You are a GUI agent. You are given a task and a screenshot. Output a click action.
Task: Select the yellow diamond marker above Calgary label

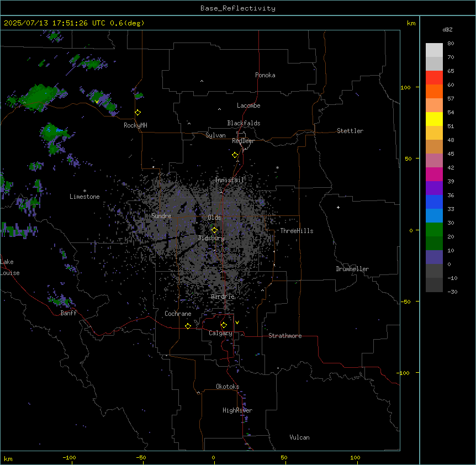pos(224,325)
